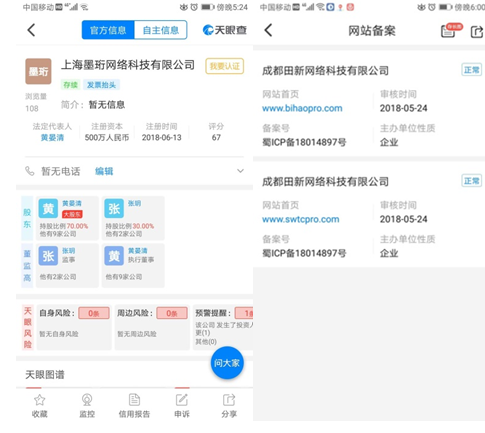485x433 pixels.
Task: Open www.bihaopro.com link
Action: coord(302,108)
